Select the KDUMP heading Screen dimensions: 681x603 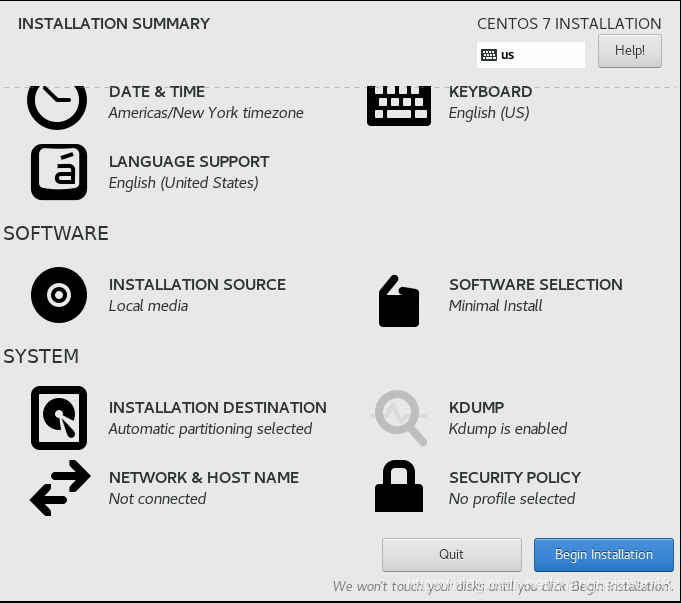pyautogui.click(x=476, y=408)
